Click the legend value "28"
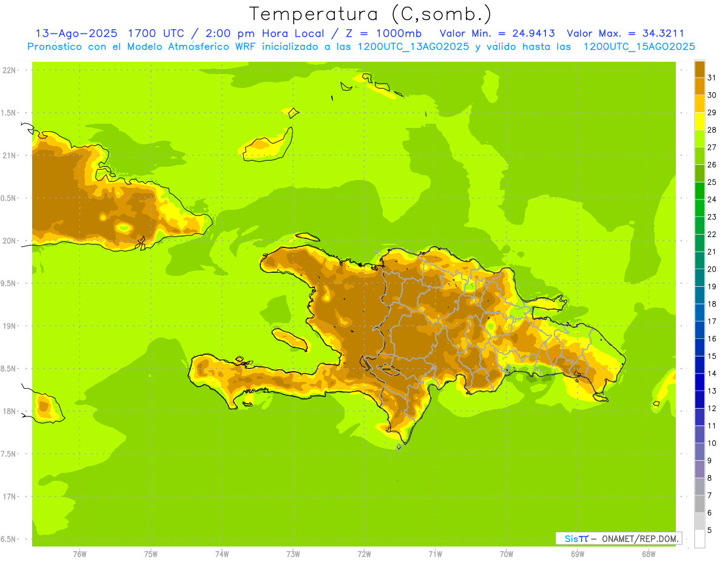 coord(712,130)
